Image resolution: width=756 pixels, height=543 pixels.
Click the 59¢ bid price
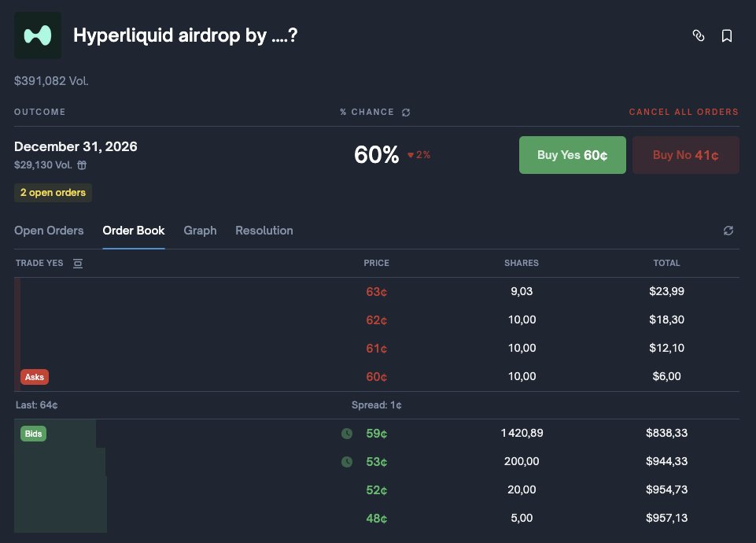[x=377, y=434]
